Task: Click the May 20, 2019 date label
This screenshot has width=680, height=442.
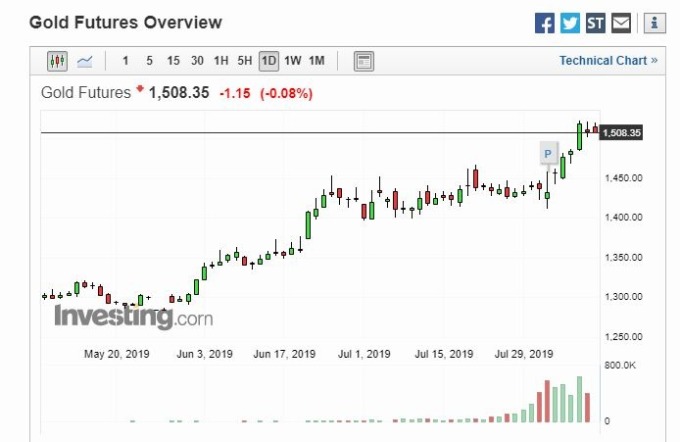Action: 117,354
